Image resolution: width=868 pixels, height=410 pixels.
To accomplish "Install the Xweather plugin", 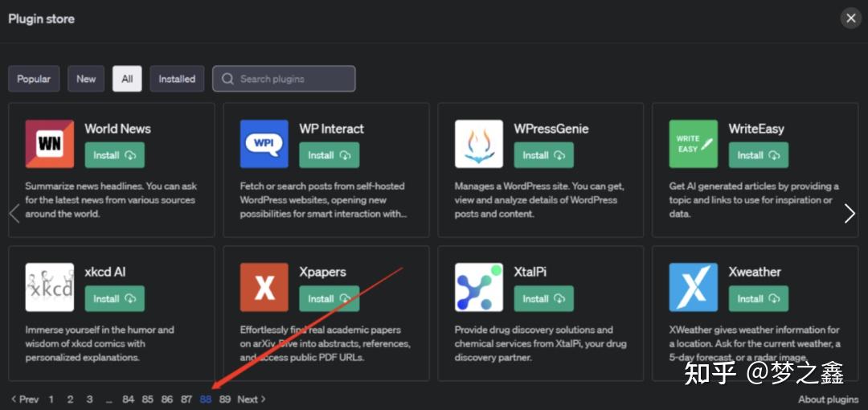I will click(758, 298).
